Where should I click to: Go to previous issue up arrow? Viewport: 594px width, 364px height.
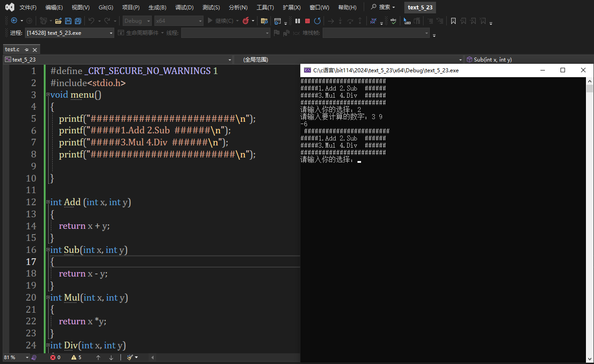pos(98,357)
